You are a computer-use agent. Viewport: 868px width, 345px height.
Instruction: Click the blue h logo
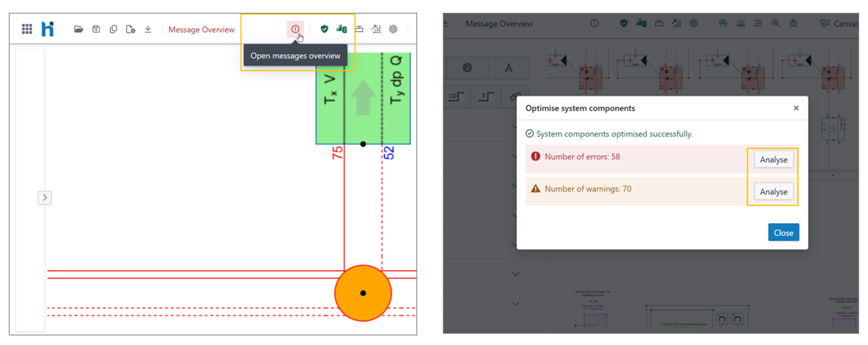[48, 29]
